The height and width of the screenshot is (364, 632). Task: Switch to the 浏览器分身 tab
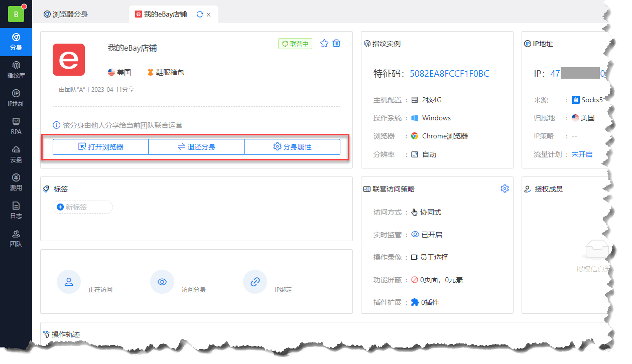[66, 15]
